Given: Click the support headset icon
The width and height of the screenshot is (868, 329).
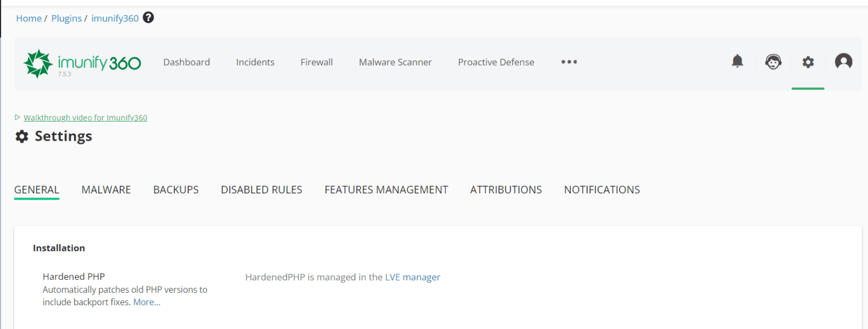Looking at the screenshot, I should pyautogui.click(x=773, y=62).
